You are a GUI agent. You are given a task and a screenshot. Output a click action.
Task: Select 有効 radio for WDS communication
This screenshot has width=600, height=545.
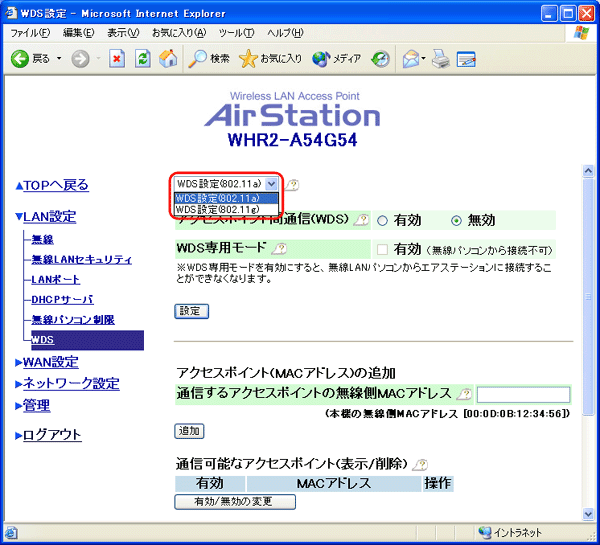click(x=382, y=221)
